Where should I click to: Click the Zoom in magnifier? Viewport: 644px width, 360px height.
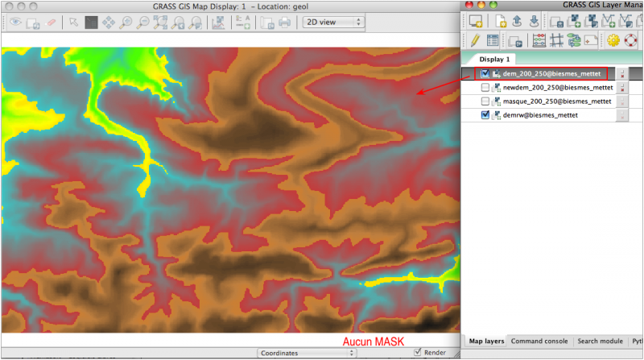tap(126, 23)
